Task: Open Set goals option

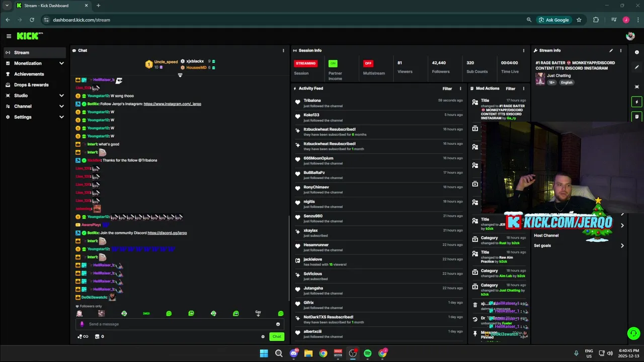Action: pyautogui.click(x=579, y=246)
